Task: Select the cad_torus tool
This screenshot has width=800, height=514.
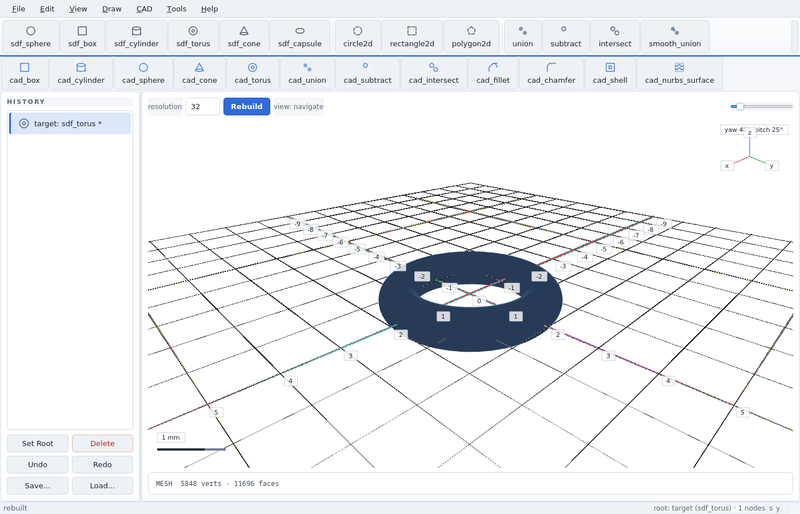Action: pyautogui.click(x=253, y=74)
